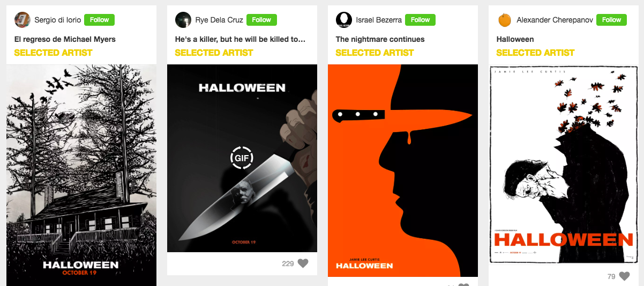
Task: Open Israel Bezerra's profile name link
Action: (379, 20)
